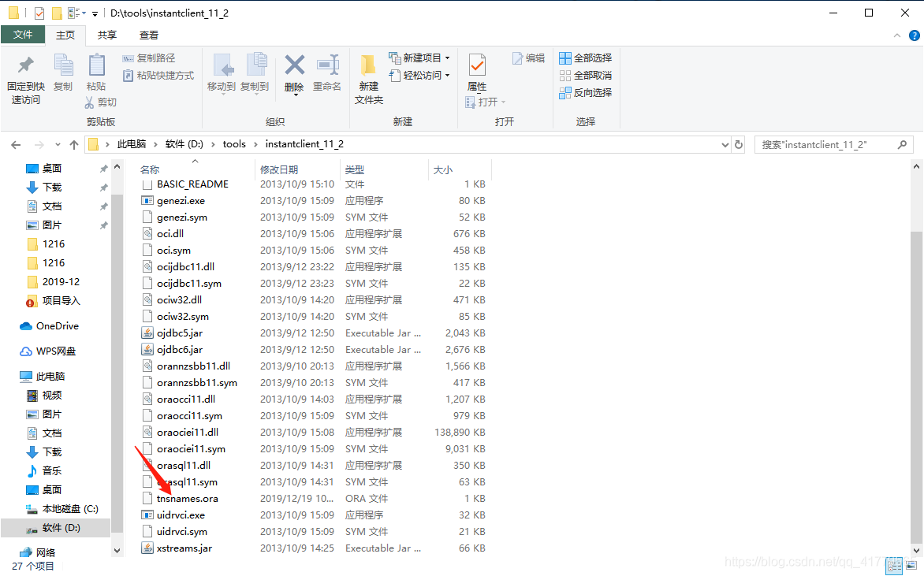Image resolution: width=924 pixels, height=576 pixels.
Task: Open 视频 under This PC
Action: click(x=51, y=396)
